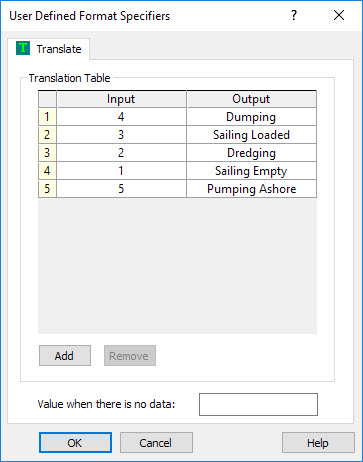Select the Dumping output cell

click(x=251, y=117)
